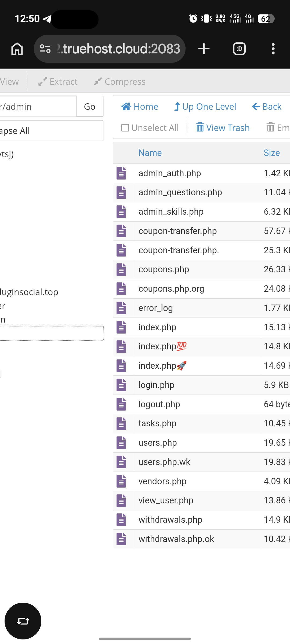
Task: Click the file icon for logout.php
Action: [x=121, y=404]
